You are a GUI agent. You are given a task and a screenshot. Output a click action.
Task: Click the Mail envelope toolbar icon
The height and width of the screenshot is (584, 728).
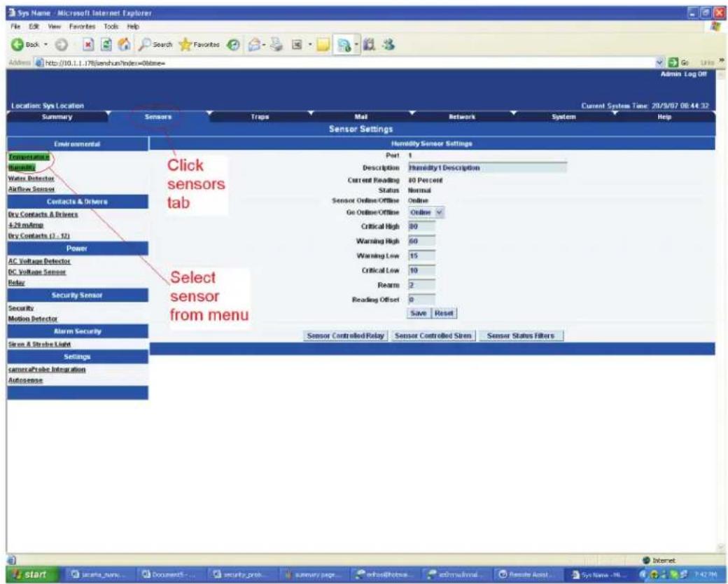coord(254,45)
